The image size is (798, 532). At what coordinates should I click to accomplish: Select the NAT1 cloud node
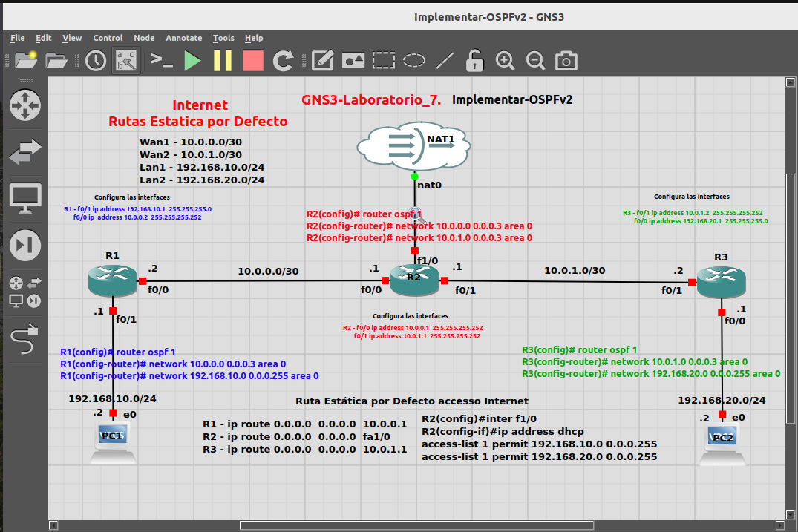click(413, 146)
